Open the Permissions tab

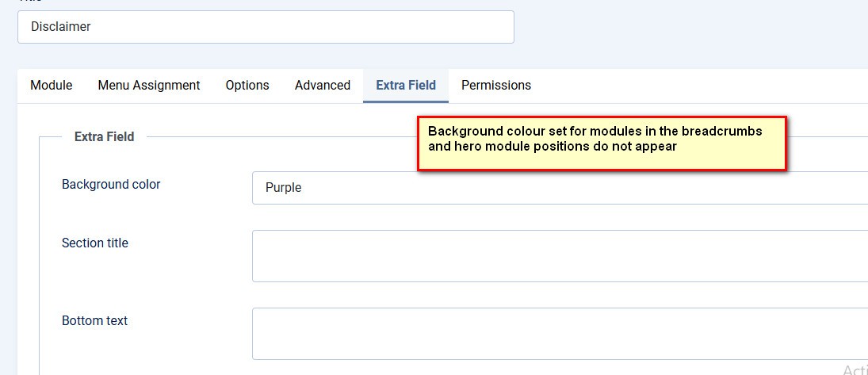pos(496,86)
